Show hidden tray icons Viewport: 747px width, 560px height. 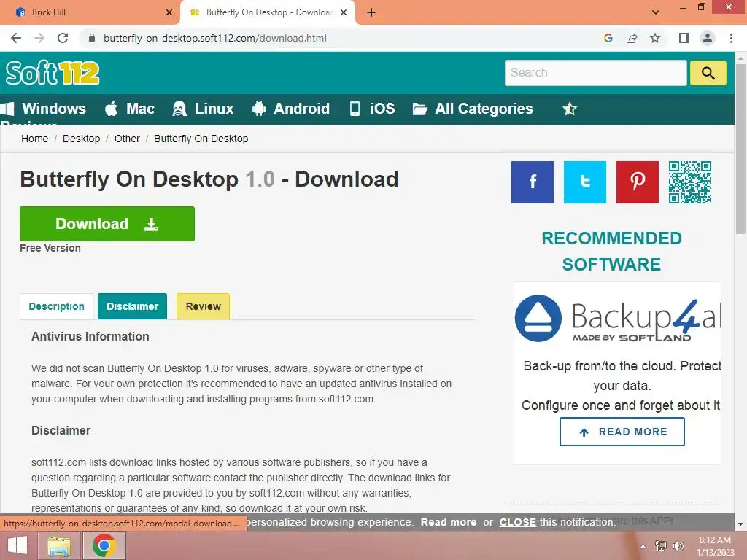(643, 547)
